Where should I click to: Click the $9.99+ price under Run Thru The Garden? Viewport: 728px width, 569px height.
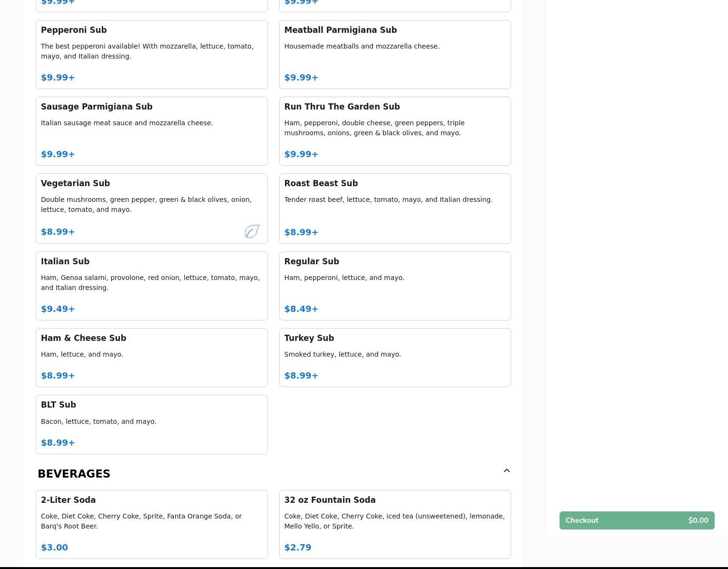[x=301, y=154]
